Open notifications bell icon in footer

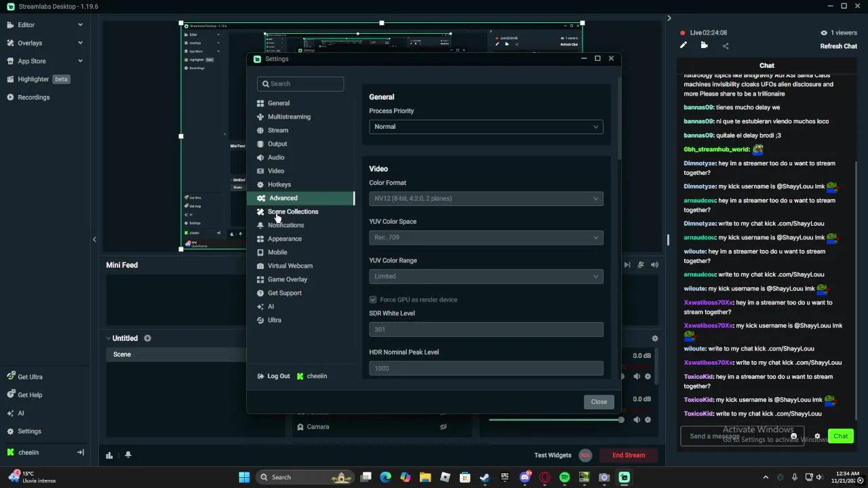coord(127,455)
